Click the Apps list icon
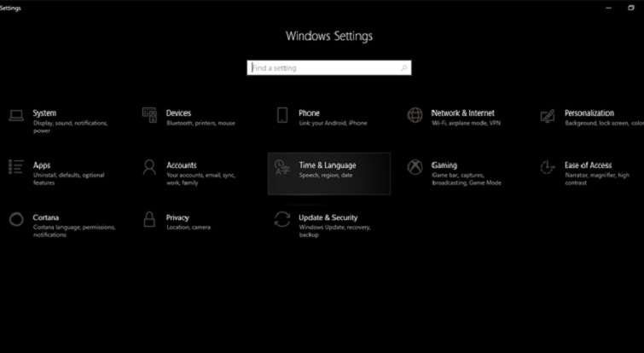644x353 pixels. [16, 167]
